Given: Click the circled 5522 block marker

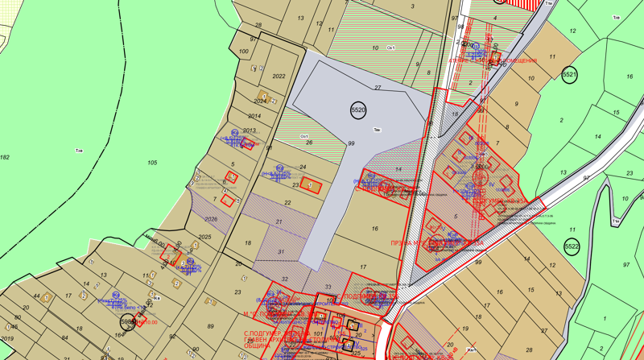Looking at the screenshot, I should tap(572, 246).
